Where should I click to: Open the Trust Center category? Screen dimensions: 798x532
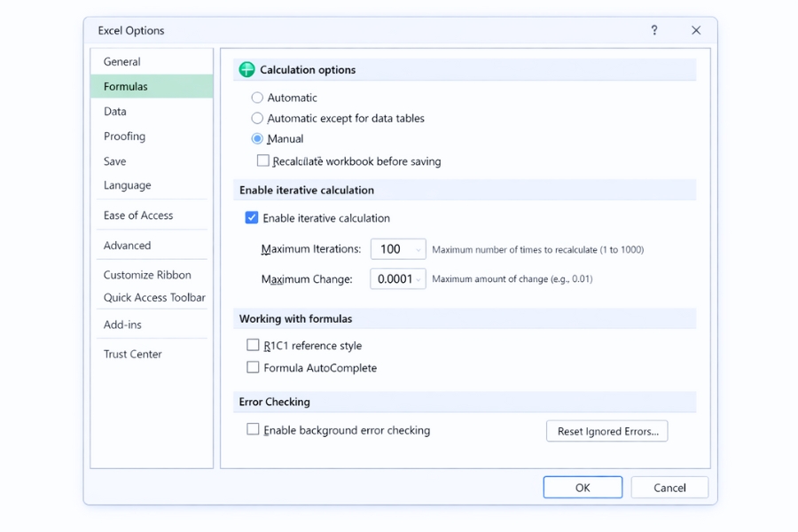tap(133, 354)
